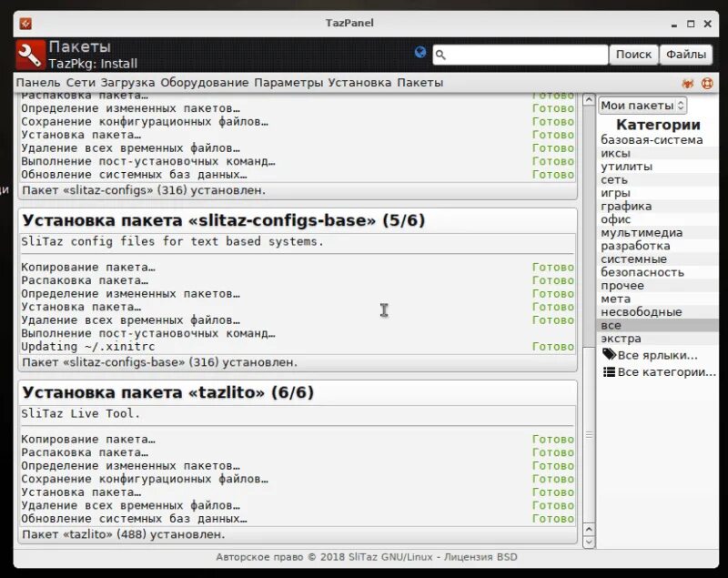Open the Панель menu
Viewport: 728px width, 578px height.
coord(38,83)
